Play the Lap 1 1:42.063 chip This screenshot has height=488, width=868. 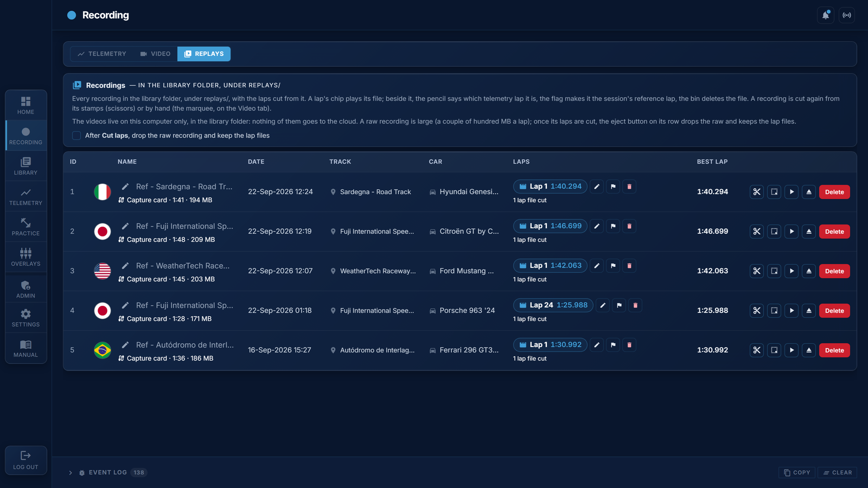[x=550, y=266]
